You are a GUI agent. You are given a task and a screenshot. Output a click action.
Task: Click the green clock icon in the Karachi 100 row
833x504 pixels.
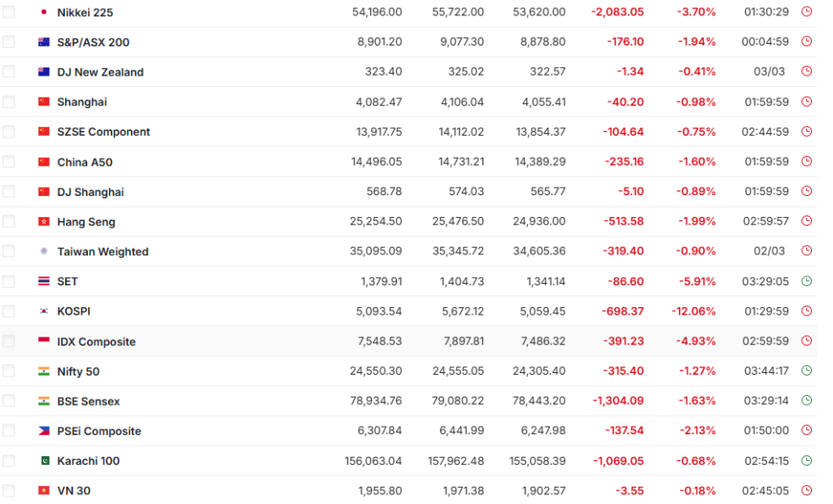[806, 461]
